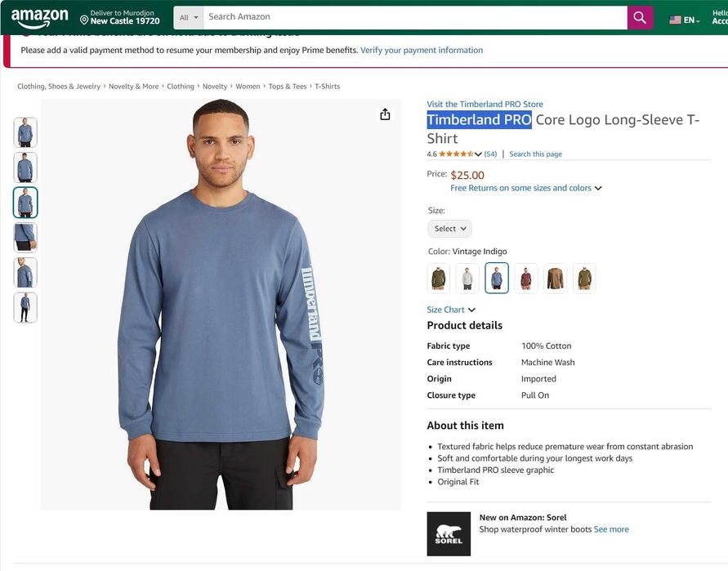This screenshot has width=728, height=571.
Task: Open Visit the Timberland PRO Store link
Action: click(485, 105)
